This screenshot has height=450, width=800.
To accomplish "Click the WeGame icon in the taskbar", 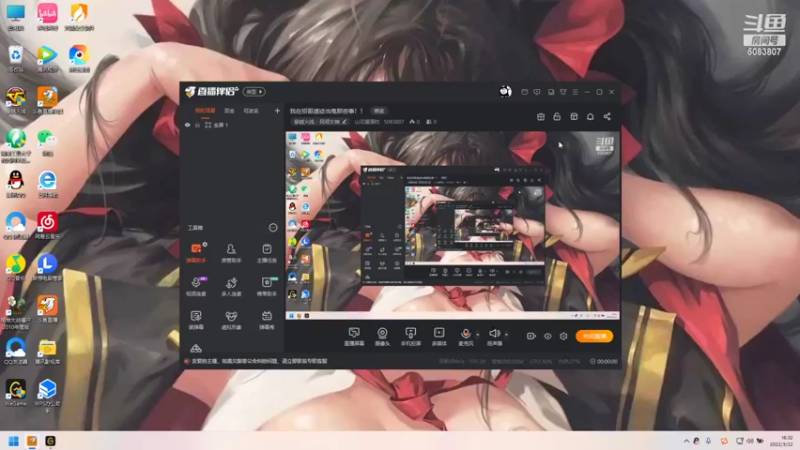I will [x=50, y=441].
